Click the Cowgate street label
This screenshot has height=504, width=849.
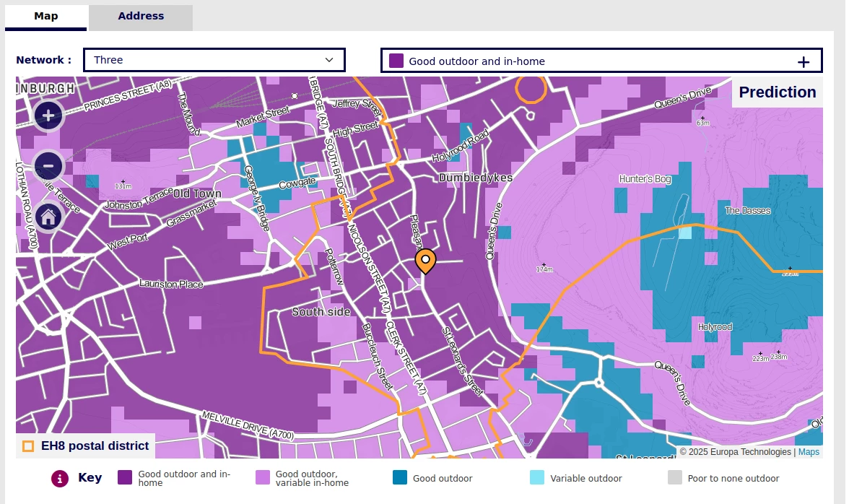click(297, 183)
